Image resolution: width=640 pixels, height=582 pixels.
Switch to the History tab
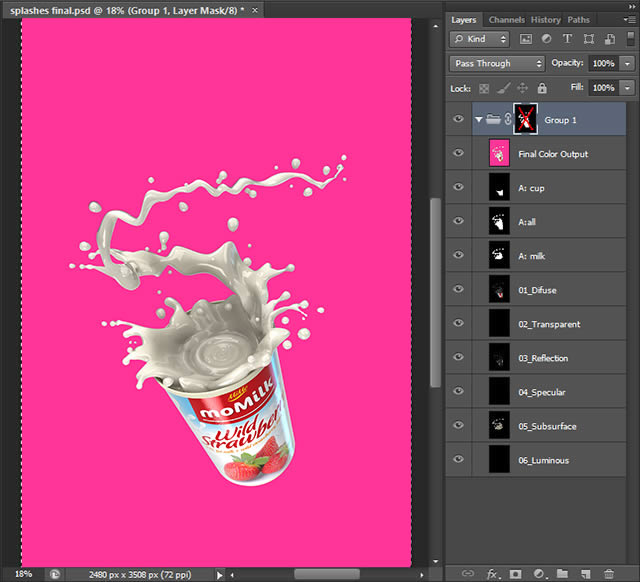[x=546, y=20]
